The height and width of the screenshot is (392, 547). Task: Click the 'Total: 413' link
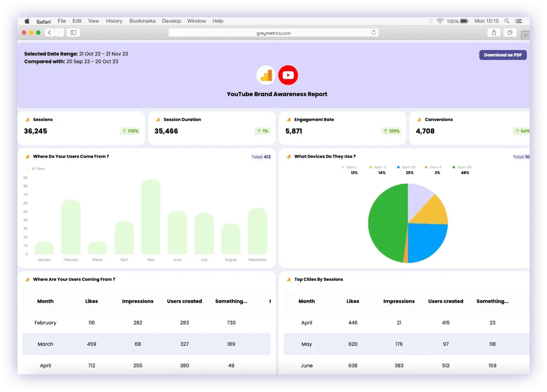(261, 156)
